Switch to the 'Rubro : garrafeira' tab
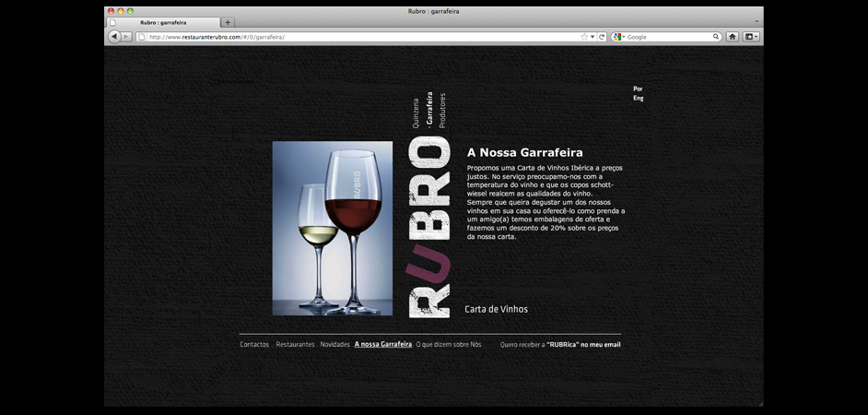Screen dimensions: 868x415 pos(163,22)
